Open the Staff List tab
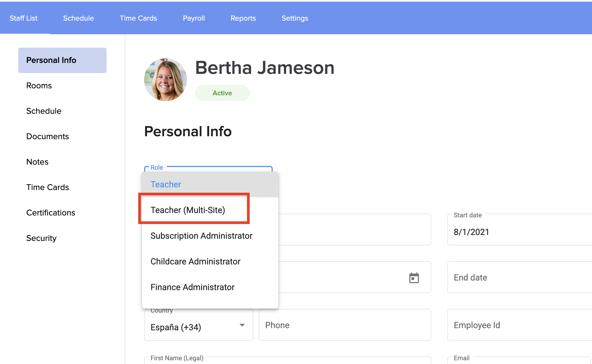This screenshot has height=364, width=592. click(x=24, y=18)
